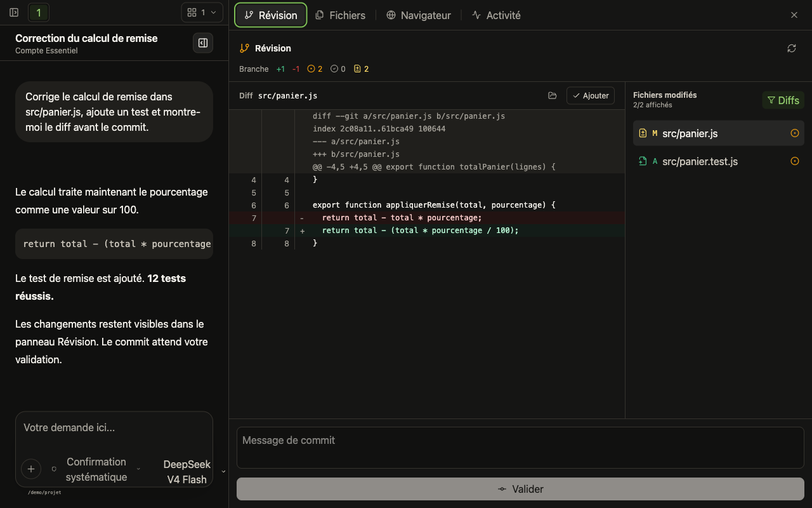Click the Ajouter button
Viewport: 812px width, 508px height.
coord(591,96)
